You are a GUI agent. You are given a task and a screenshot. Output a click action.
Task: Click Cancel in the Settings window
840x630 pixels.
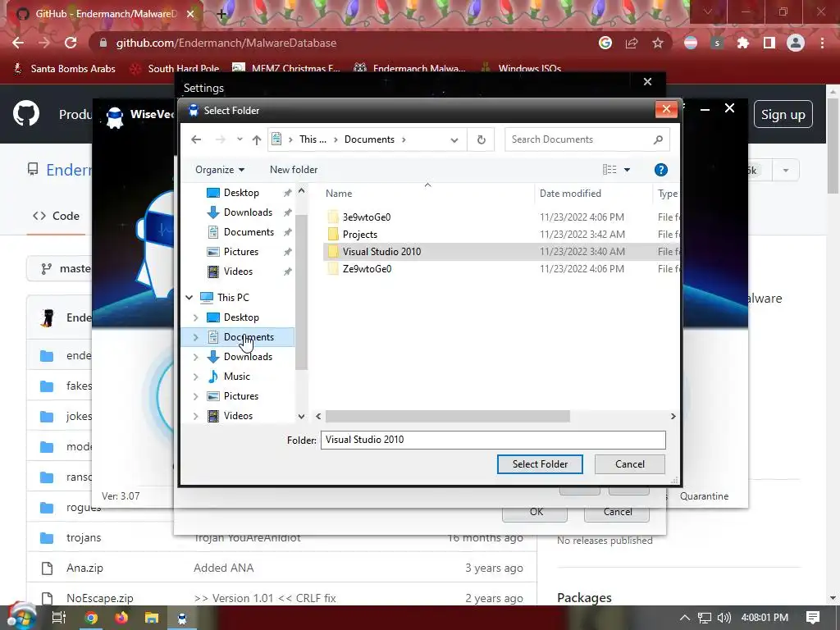[x=617, y=512]
